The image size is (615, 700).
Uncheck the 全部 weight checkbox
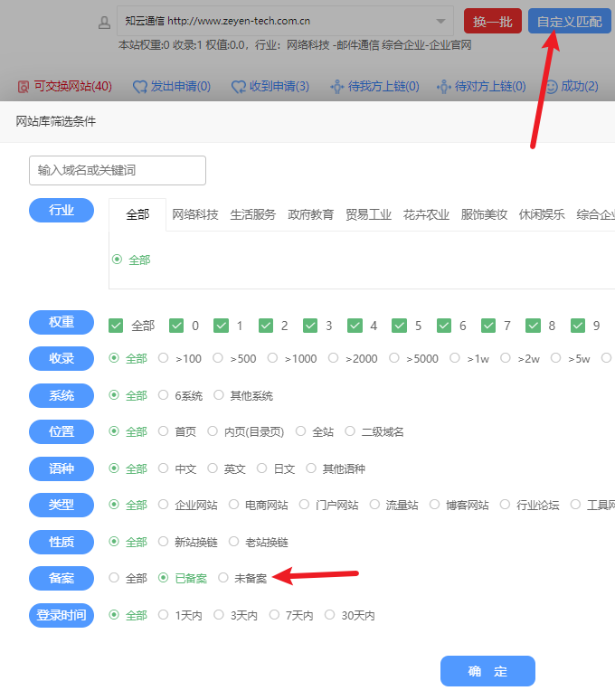pyautogui.click(x=116, y=326)
